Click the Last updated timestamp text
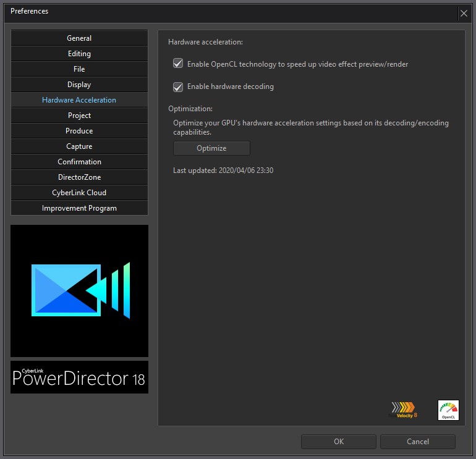Viewport: 476px width, 459px height. [x=223, y=171]
